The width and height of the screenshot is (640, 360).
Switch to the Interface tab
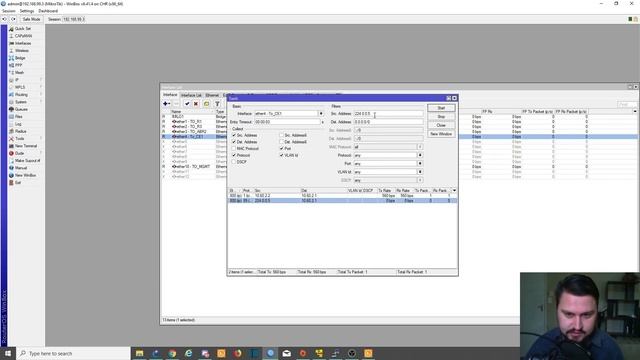click(170, 95)
